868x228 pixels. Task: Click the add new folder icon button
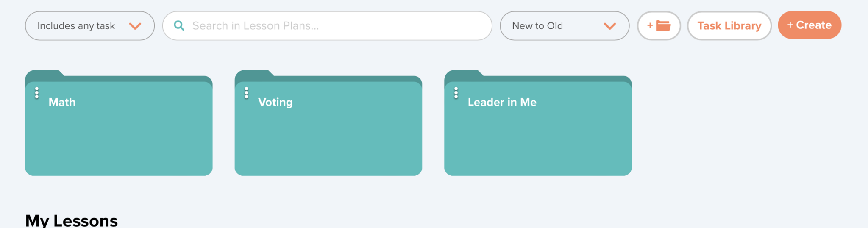click(x=659, y=26)
